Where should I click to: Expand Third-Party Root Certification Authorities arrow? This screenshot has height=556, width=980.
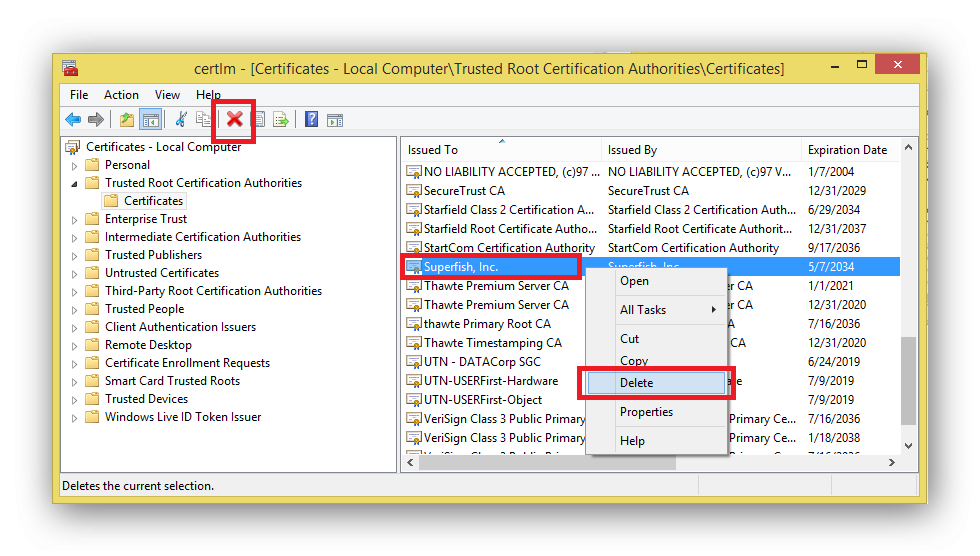click(74, 292)
